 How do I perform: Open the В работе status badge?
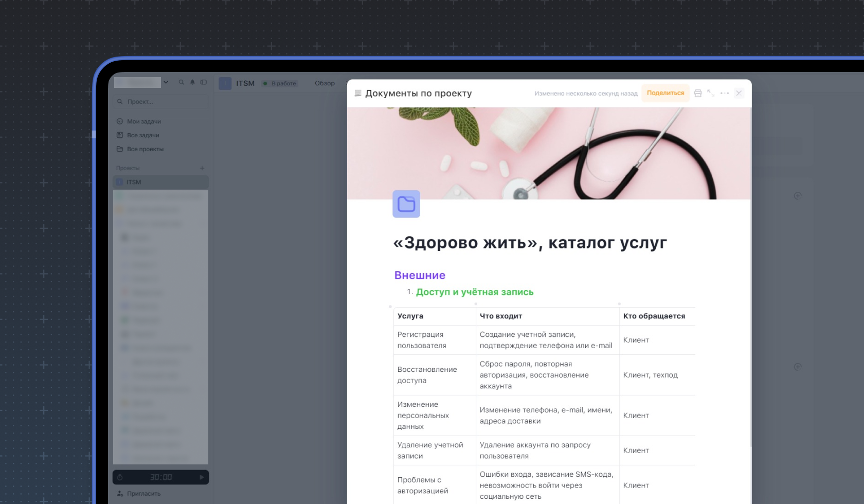pos(280,83)
